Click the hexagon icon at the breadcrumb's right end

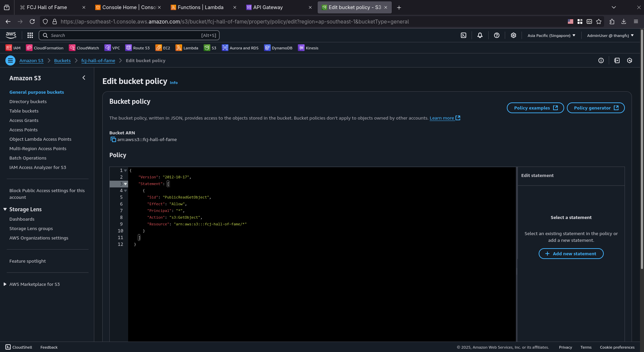tap(630, 60)
